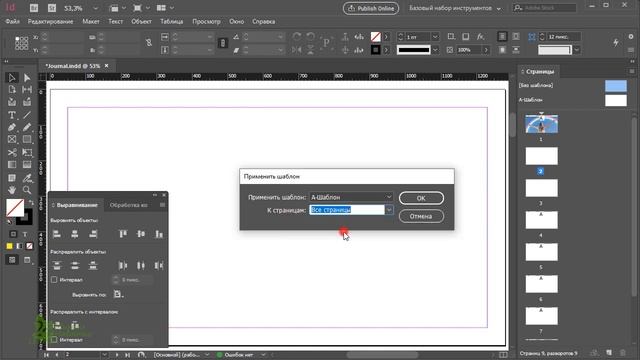Toggle formatting affects container button

[13, 234]
